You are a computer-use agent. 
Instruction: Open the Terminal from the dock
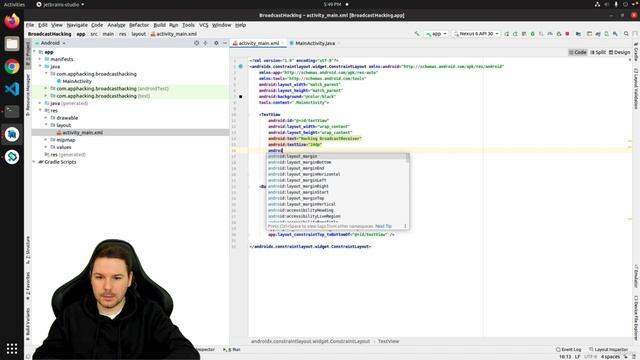12,111
